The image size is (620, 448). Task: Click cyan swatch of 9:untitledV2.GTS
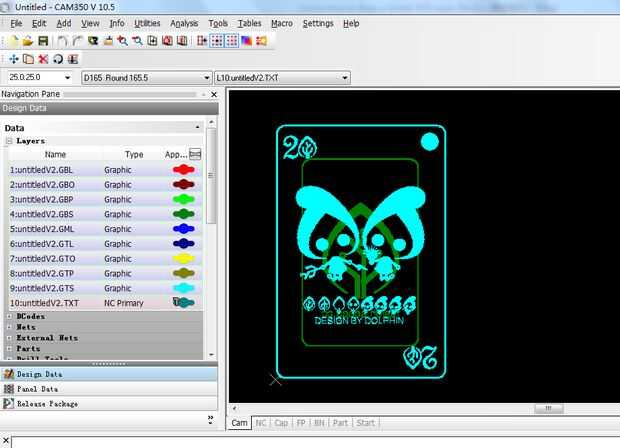click(x=183, y=288)
